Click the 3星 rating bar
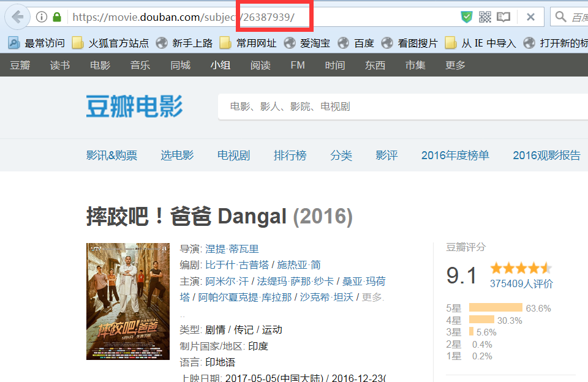This screenshot has height=382, width=588. click(472, 332)
